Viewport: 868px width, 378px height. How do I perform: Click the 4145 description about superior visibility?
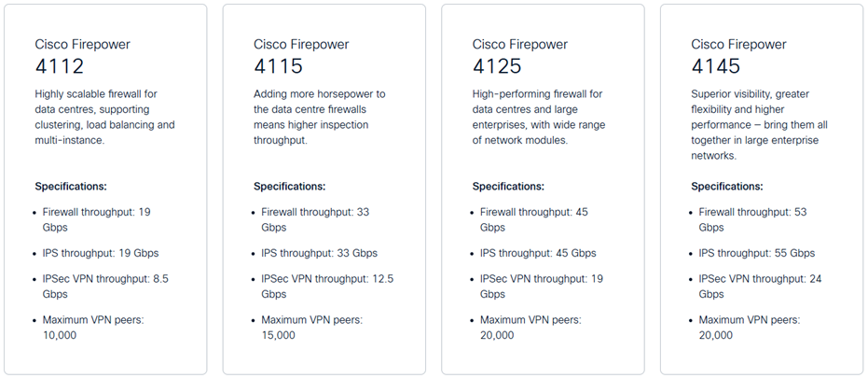click(x=760, y=125)
